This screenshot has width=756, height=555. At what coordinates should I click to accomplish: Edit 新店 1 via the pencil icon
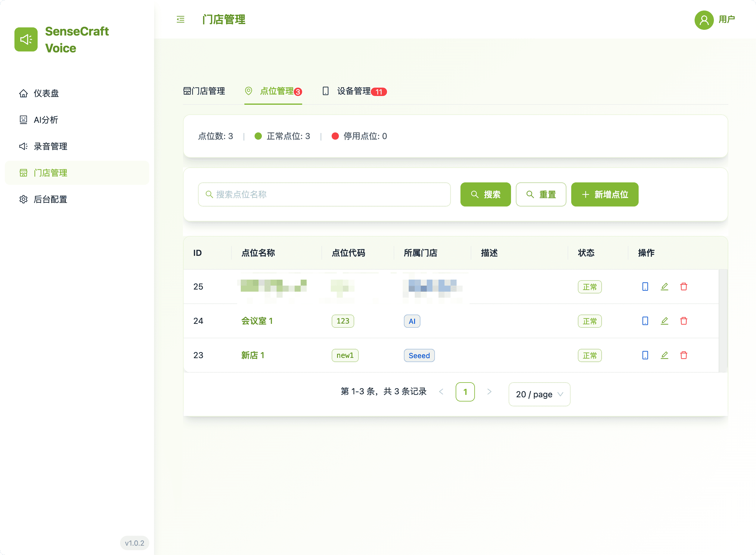[x=664, y=355]
